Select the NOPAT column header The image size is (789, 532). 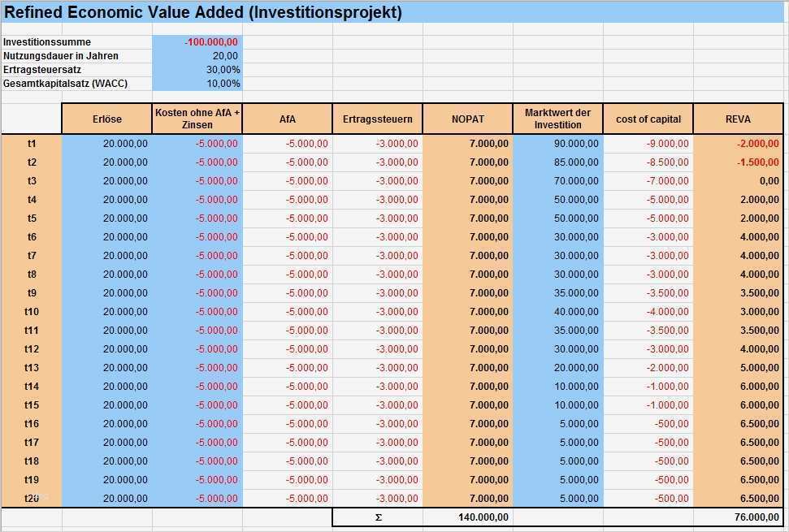click(467, 118)
